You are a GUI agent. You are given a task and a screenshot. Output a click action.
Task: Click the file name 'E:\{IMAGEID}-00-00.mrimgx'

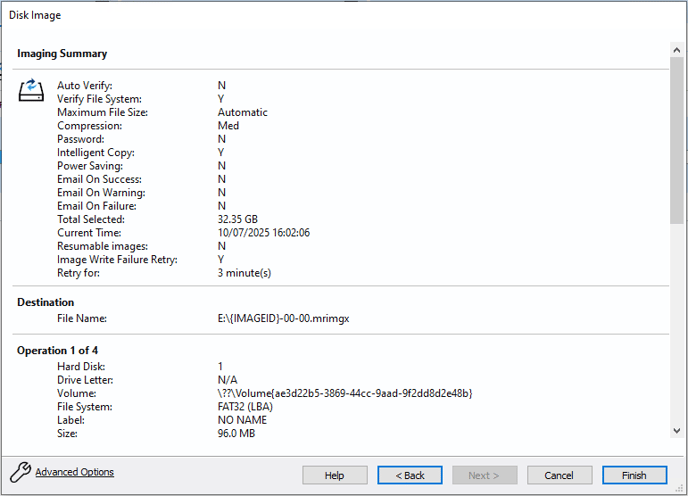283,318
